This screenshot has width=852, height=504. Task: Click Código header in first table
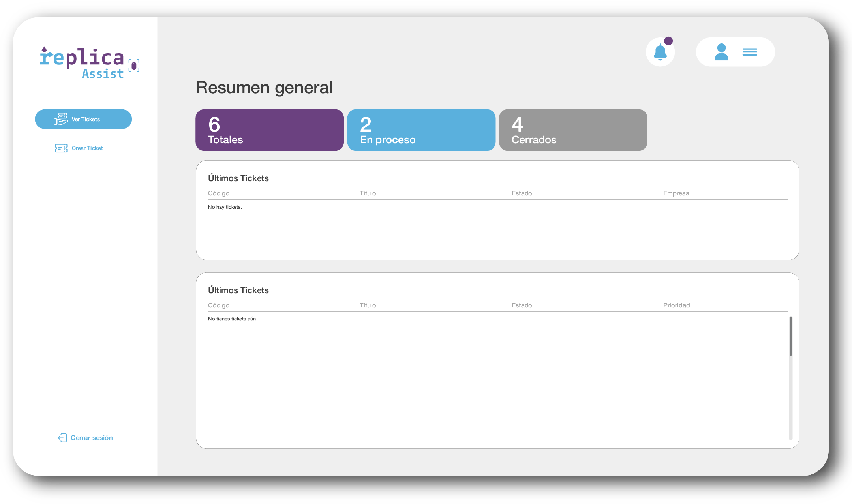pyautogui.click(x=219, y=193)
